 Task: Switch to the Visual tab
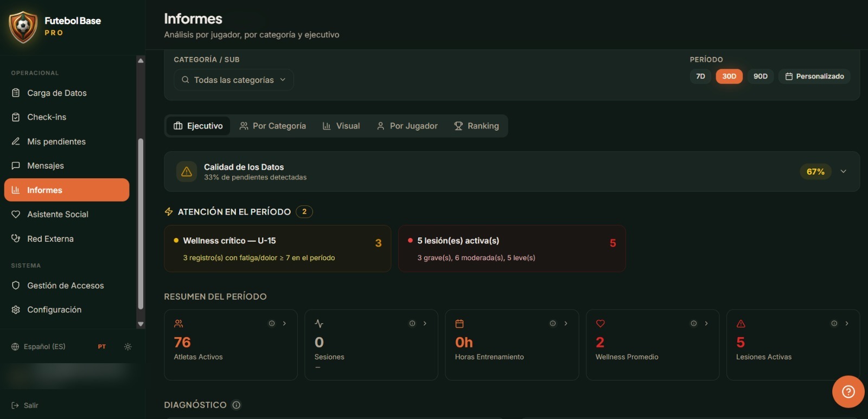tap(341, 126)
